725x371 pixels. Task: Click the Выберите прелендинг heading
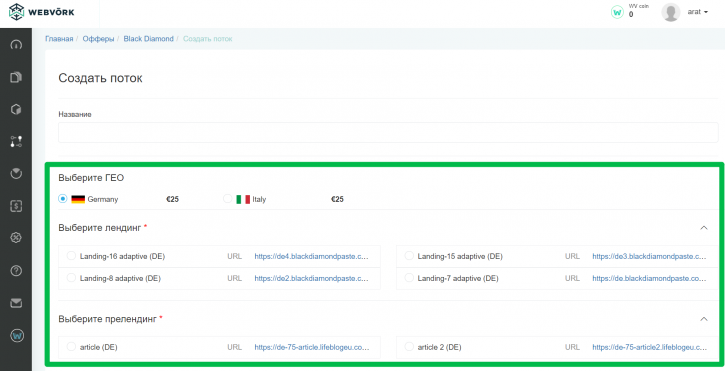[108, 319]
